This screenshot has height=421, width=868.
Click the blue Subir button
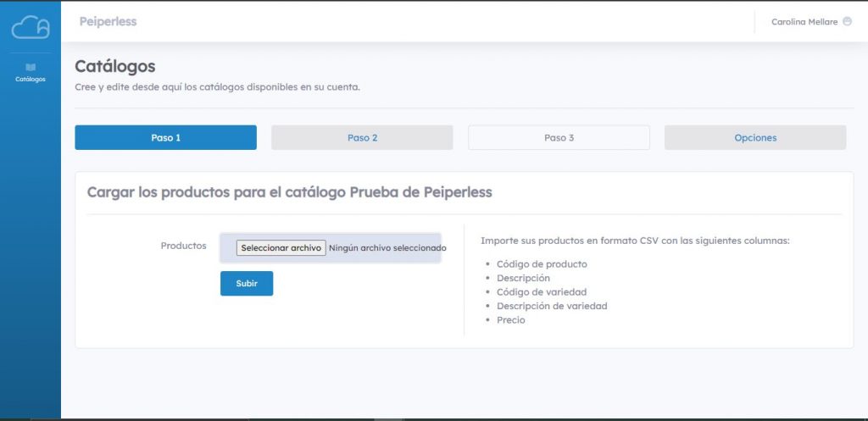click(x=247, y=283)
